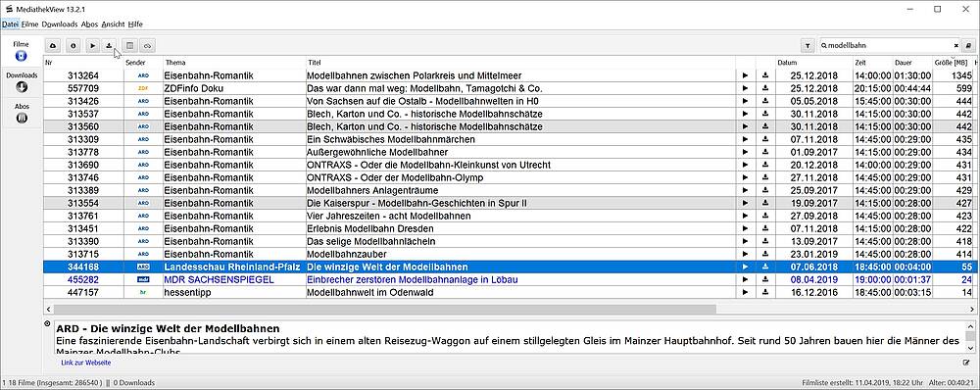Download the film Modellbahnen zwischen Polarkreis und Mittelmeer
This screenshot has width=980, height=390.
pos(765,75)
